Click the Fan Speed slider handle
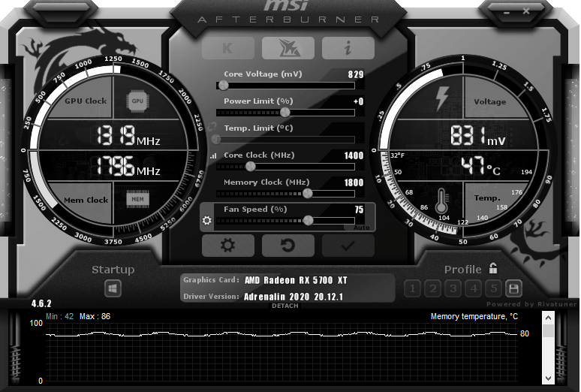 (x=309, y=221)
